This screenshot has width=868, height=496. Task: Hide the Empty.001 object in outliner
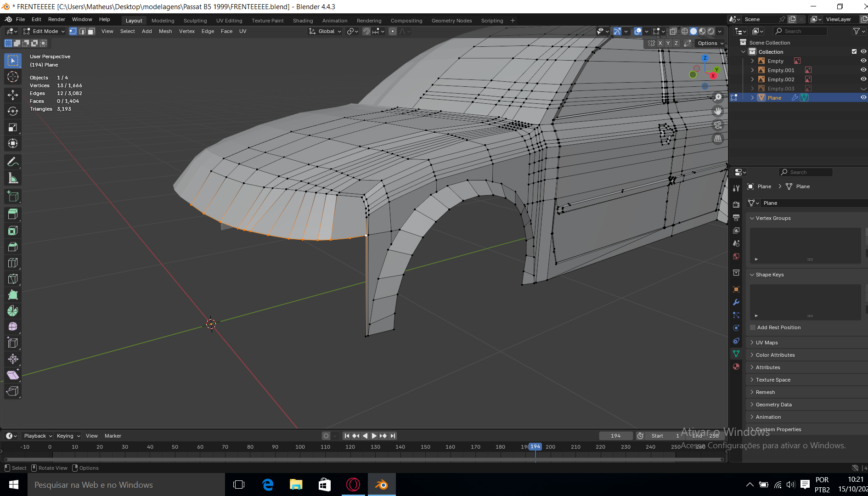tap(863, 70)
